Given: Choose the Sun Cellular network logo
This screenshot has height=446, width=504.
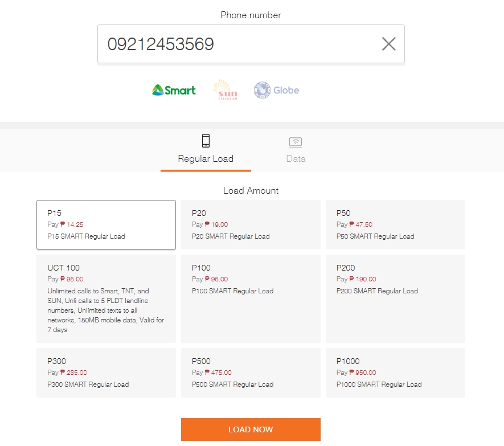Looking at the screenshot, I should 225,89.
